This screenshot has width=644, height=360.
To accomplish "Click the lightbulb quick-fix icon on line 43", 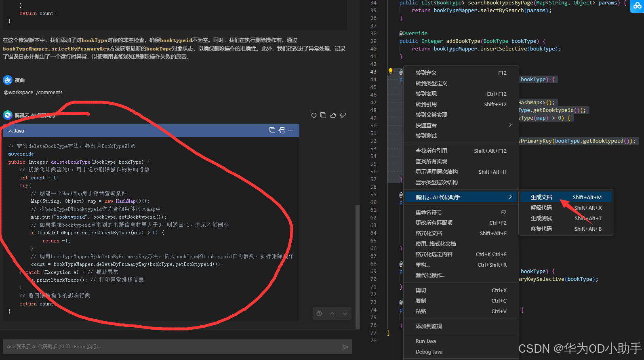I will tap(390, 71).
